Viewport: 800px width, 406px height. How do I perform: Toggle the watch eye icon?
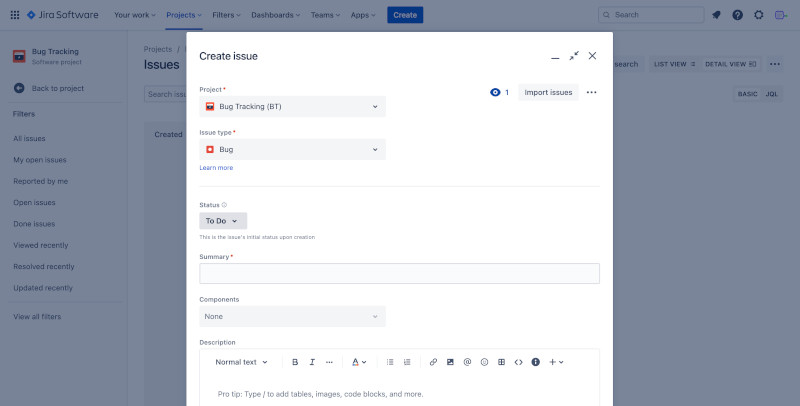(495, 92)
